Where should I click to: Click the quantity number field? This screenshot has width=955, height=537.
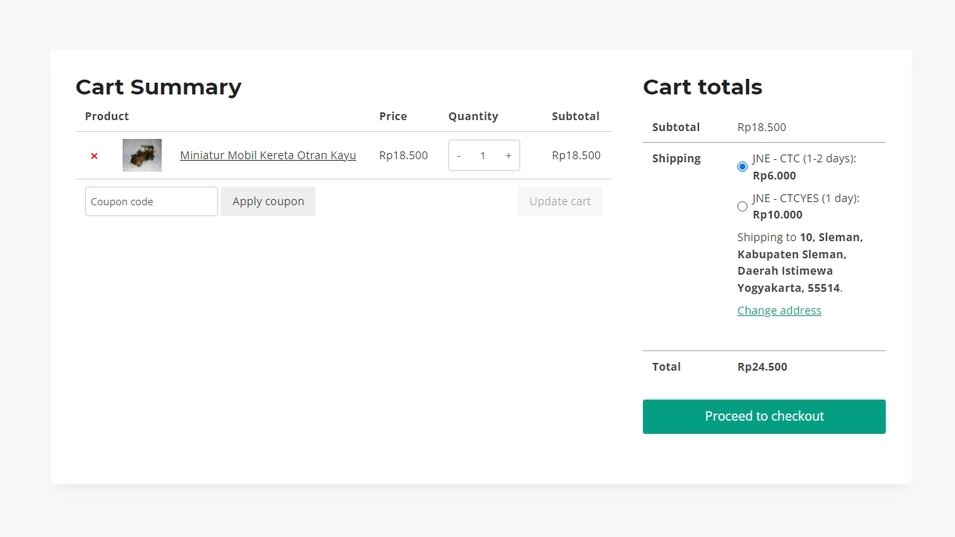tap(483, 156)
